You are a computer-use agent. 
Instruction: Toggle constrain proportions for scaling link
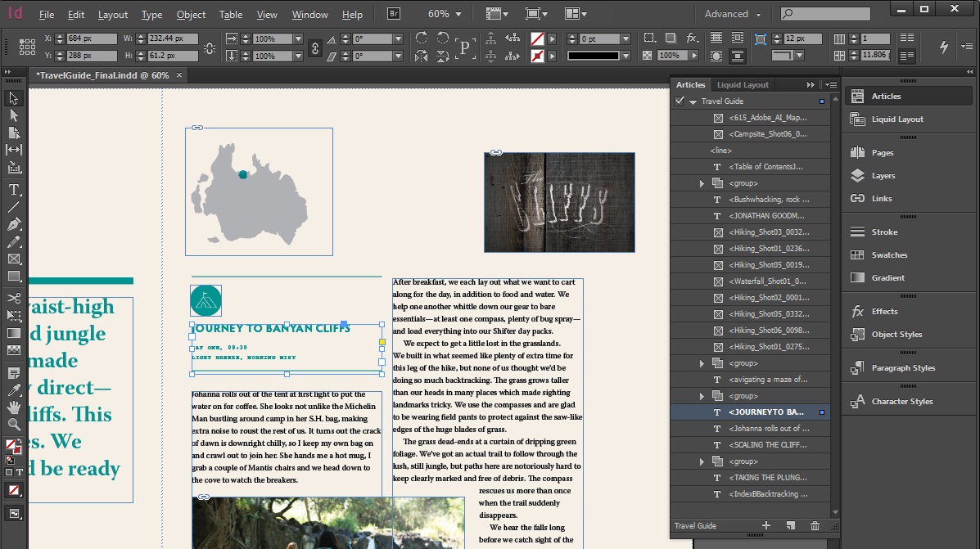click(314, 47)
